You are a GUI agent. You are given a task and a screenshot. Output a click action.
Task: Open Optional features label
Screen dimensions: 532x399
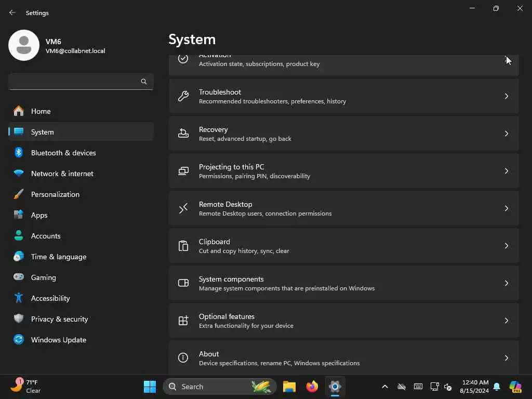227,316
